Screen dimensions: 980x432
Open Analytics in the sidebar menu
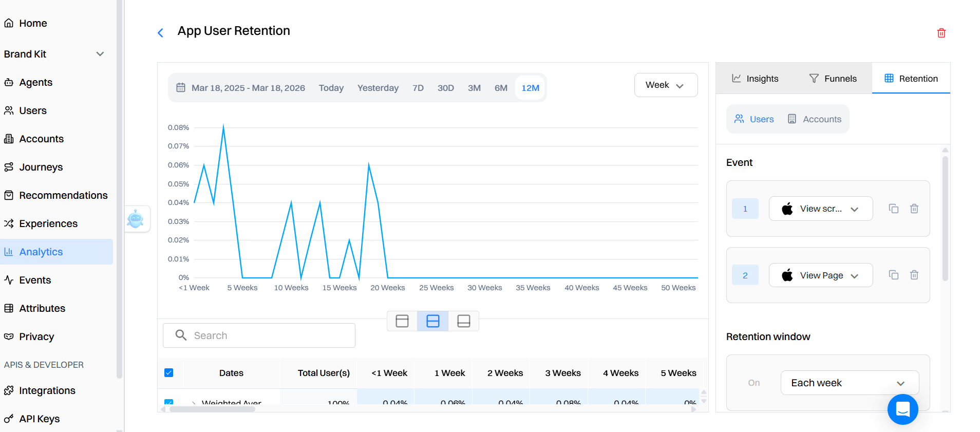click(x=56, y=252)
